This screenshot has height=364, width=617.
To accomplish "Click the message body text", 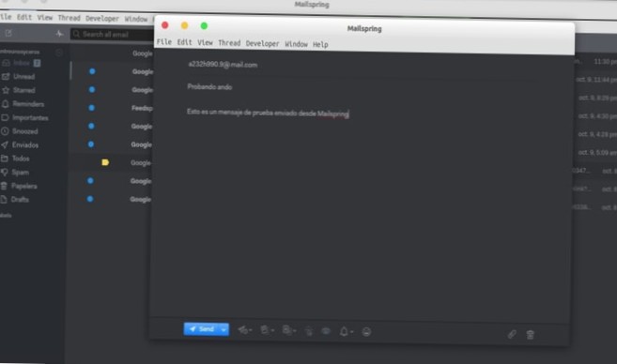I will coord(268,113).
